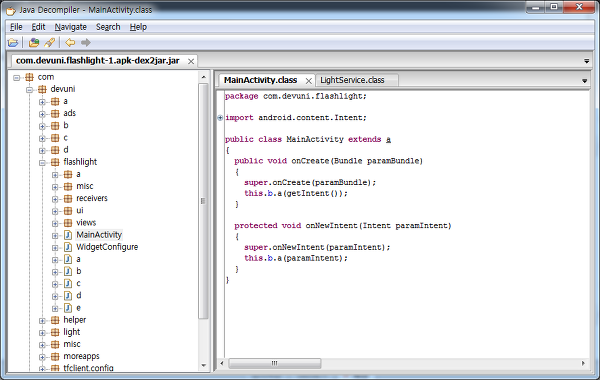This screenshot has width=600, height=380.
Task: Click the onCreate method name in code
Action: [310, 161]
